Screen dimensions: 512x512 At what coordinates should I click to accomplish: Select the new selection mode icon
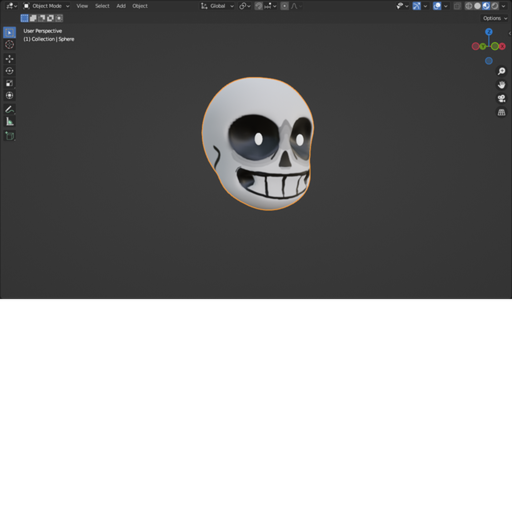coord(24,18)
